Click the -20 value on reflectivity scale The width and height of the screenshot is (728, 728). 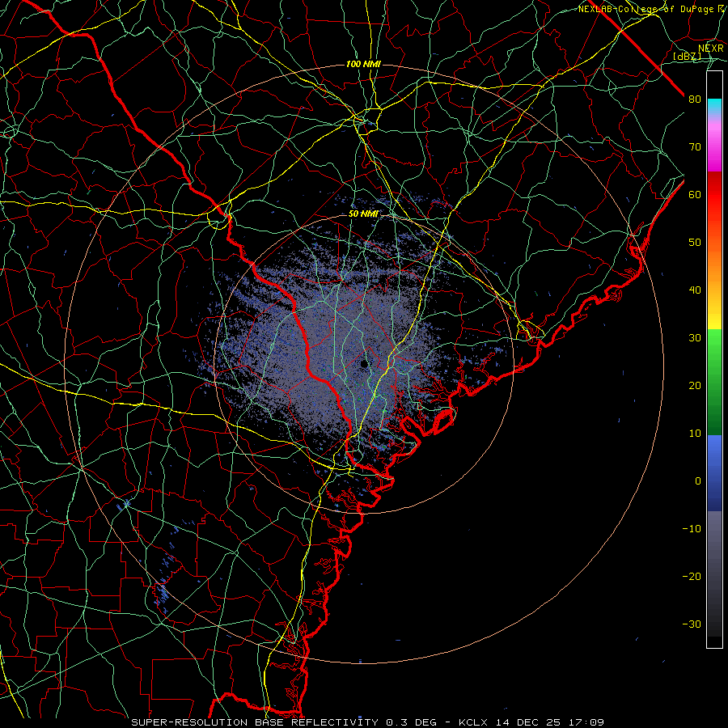point(692,576)
